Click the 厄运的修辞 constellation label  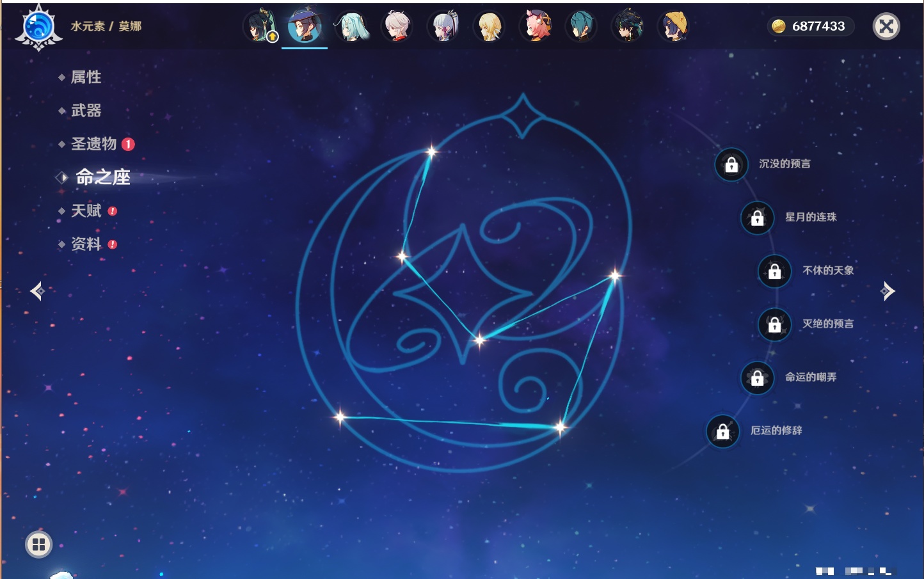(776, 430)
